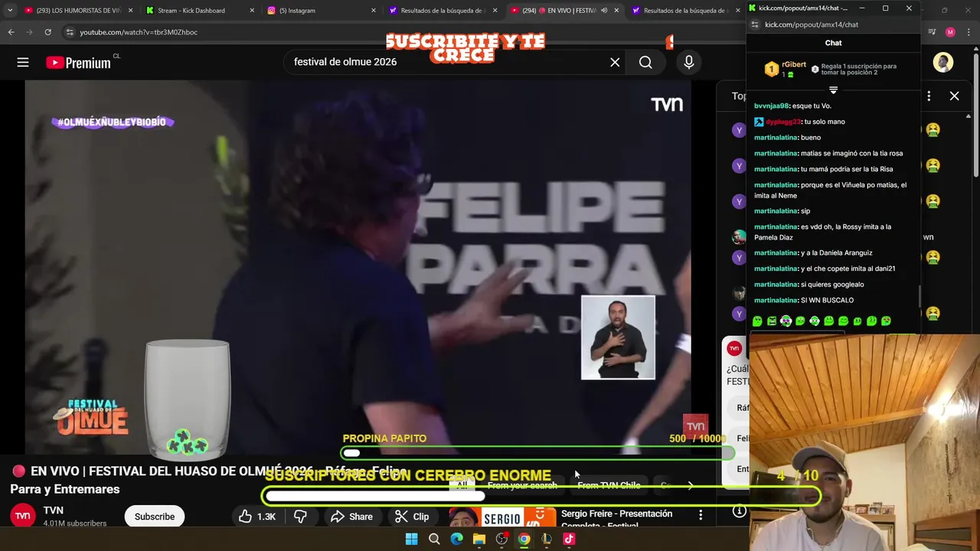Select first green Kick emote in row
Viewport: 980px width, 551px height.
point(757,321)
